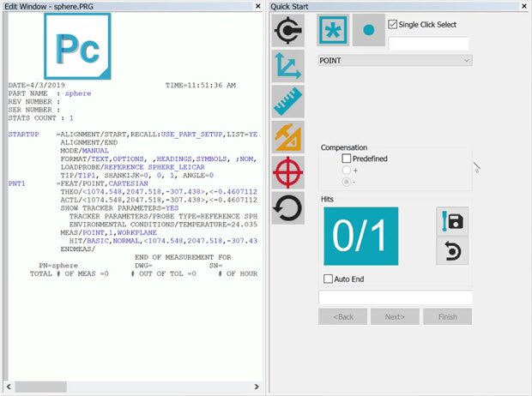This screenshot has height=396, width=532.
Task: Click the text field under Single Click Select
Action: tap(428, 43)
